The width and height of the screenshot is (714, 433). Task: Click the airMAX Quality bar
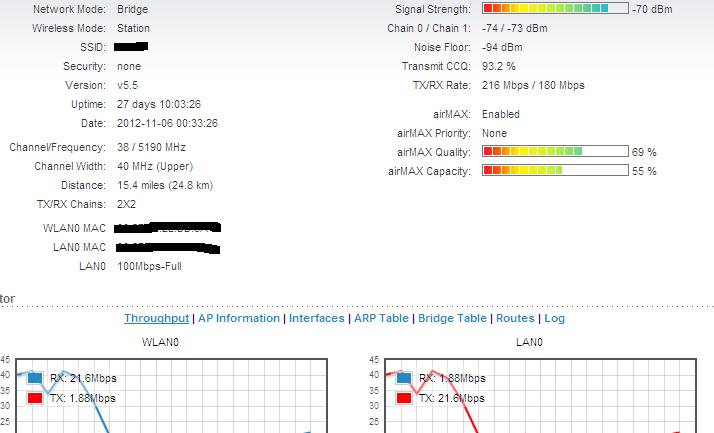pyautogui.click(x=555, y=152)
